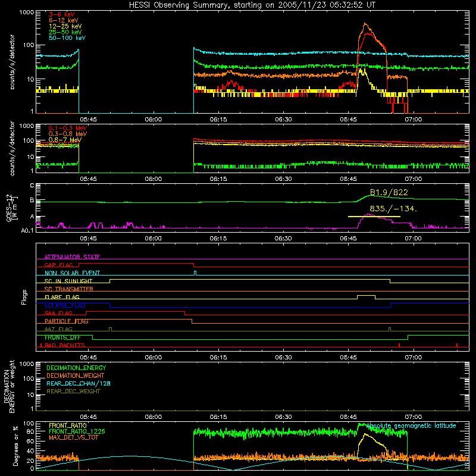
Task: Click the vertical Flags axis title
Action: point(24,297)
